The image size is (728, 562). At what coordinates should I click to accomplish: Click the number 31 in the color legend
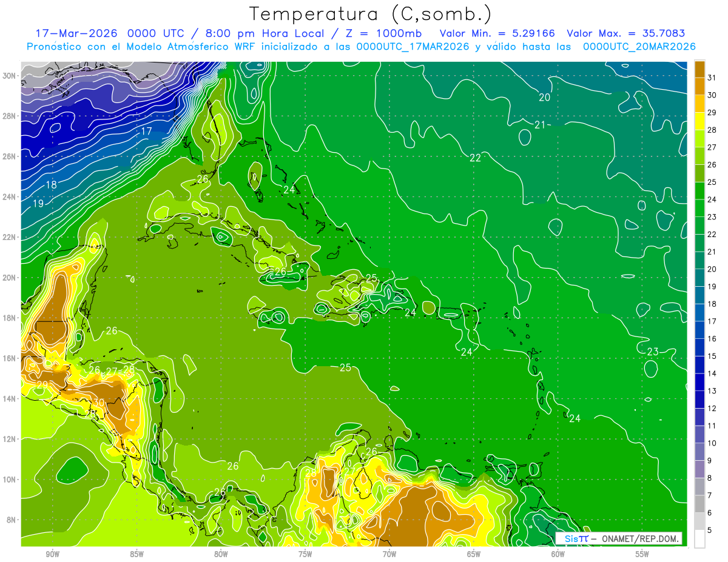pos(712,78)
